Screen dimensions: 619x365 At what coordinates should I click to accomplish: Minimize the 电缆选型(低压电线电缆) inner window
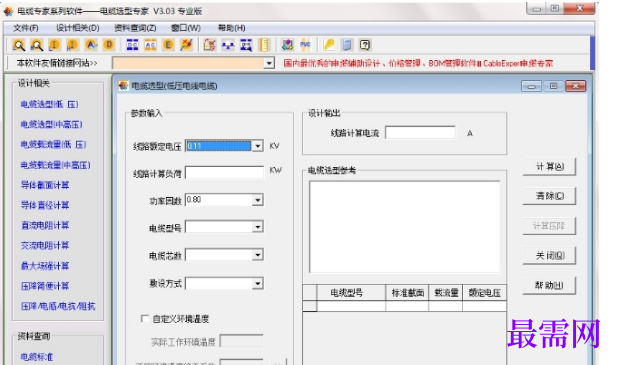pos(531,86)
